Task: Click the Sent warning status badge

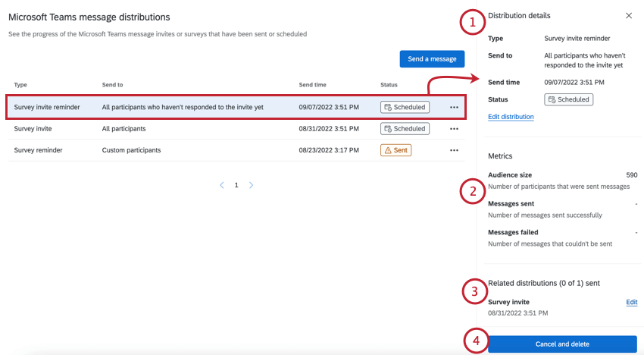Action: [395, 150]
